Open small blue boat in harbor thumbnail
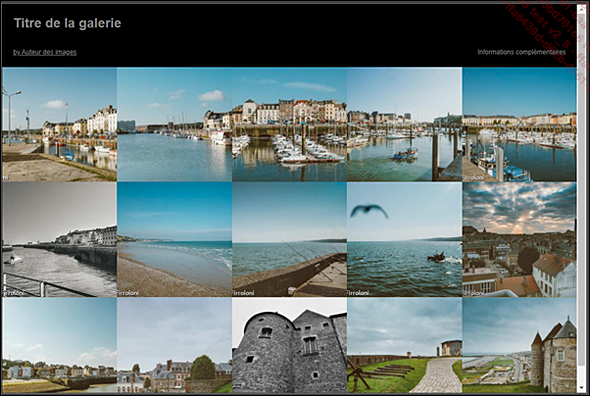 (x=404, y=125)
